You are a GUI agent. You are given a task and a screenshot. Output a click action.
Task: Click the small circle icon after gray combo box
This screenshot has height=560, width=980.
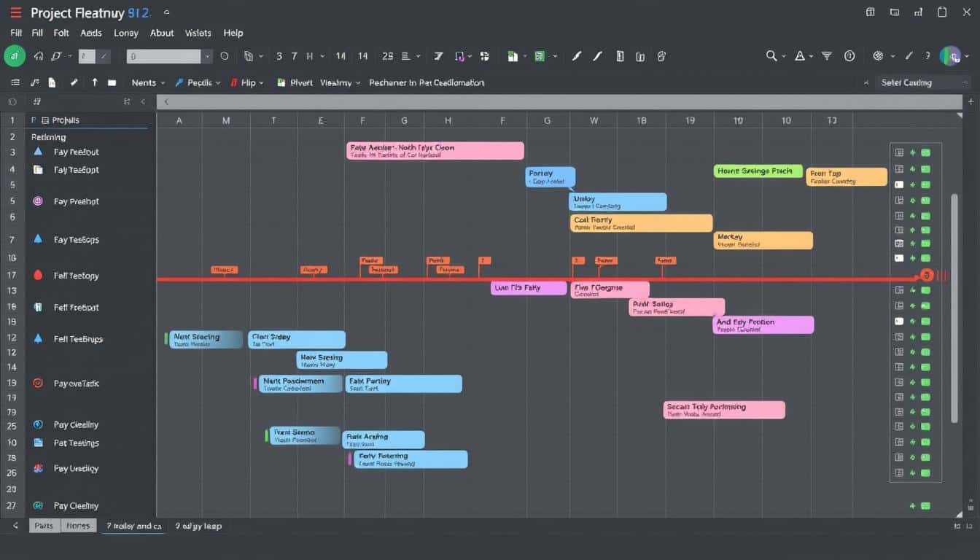click(225, 56)
